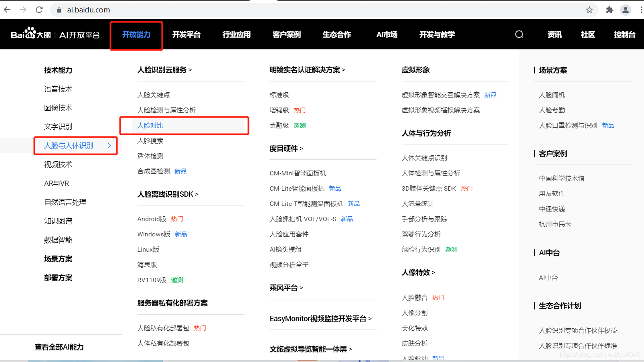Expand 人脸离线识别SDK heading
The width and height of the screenshot is (644, 362).
pyautogui.click(x=168, y=194)
